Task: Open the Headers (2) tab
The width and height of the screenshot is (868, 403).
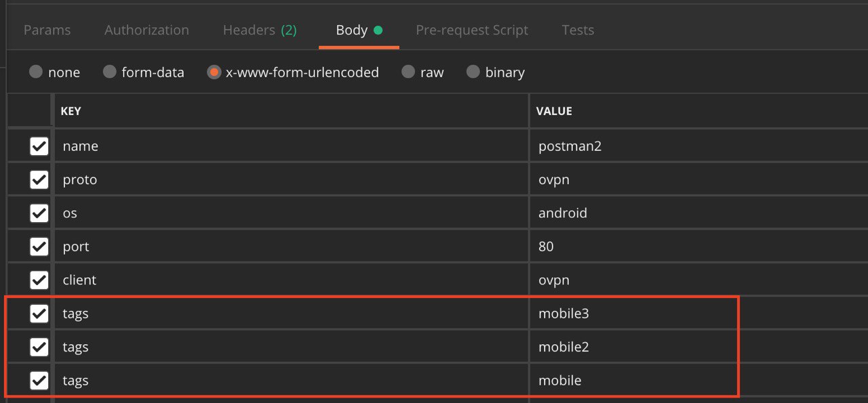Action: click(260, 30)
